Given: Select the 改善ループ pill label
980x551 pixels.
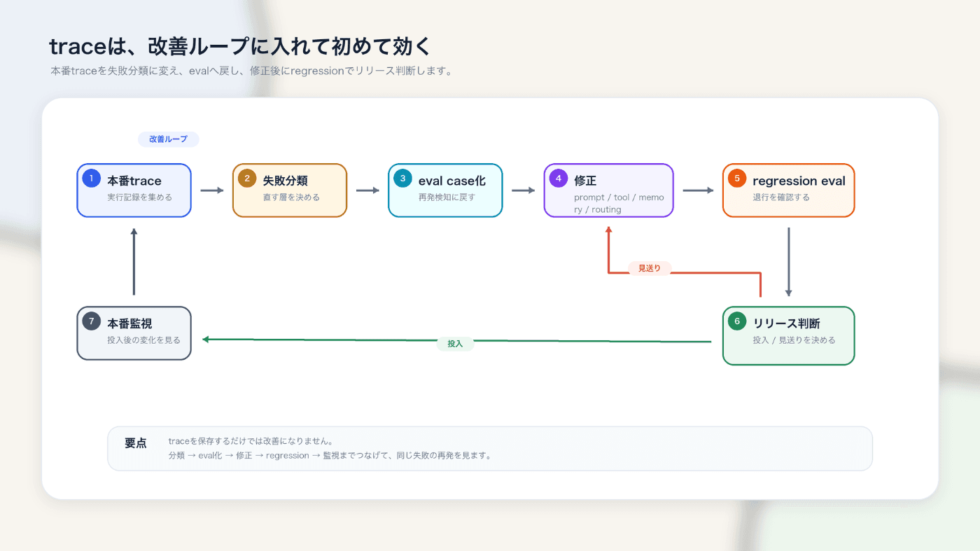Looking at the screenshot, I should (169, 139).
